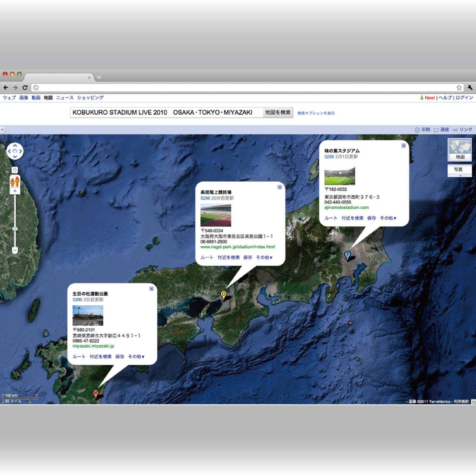This screenshot has width=476, height=476.
Task: Click the blue Tokyo map marker
Action: pyautogui.click(x=347, y=255)
